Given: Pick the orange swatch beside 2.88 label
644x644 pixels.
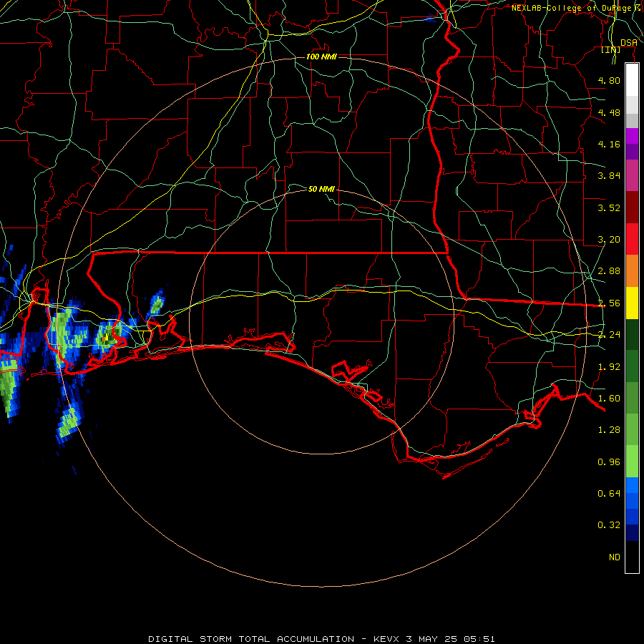Looking at the screenshot, I should [x=632, y=271].
